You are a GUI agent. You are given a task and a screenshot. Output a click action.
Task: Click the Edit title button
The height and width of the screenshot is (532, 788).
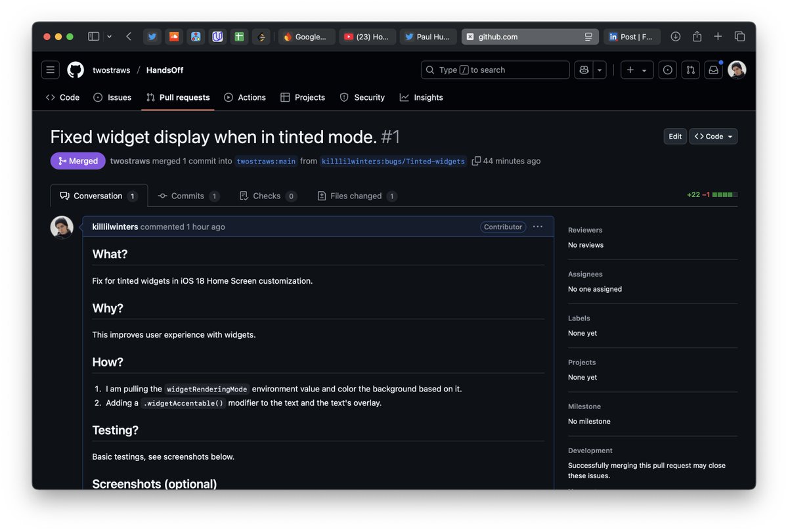click(x=675, y=137)
